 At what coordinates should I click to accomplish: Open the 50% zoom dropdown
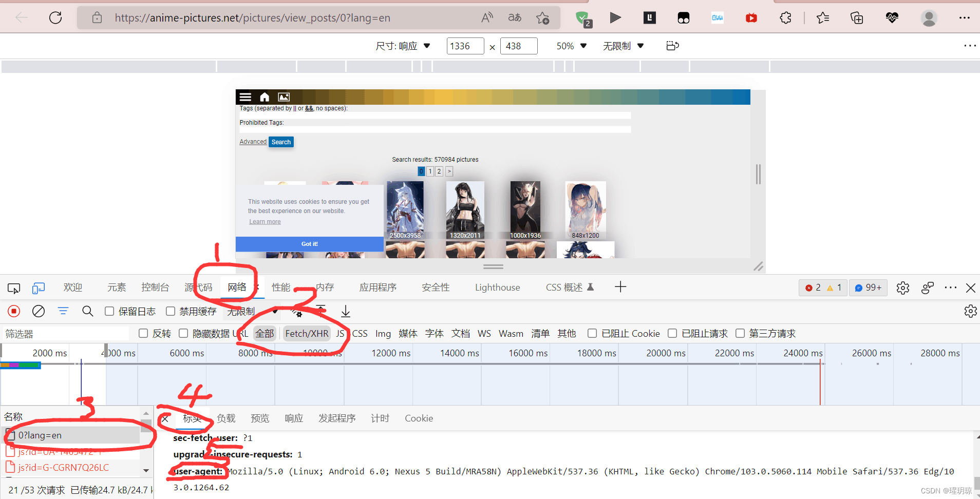(x=571, y=46)
